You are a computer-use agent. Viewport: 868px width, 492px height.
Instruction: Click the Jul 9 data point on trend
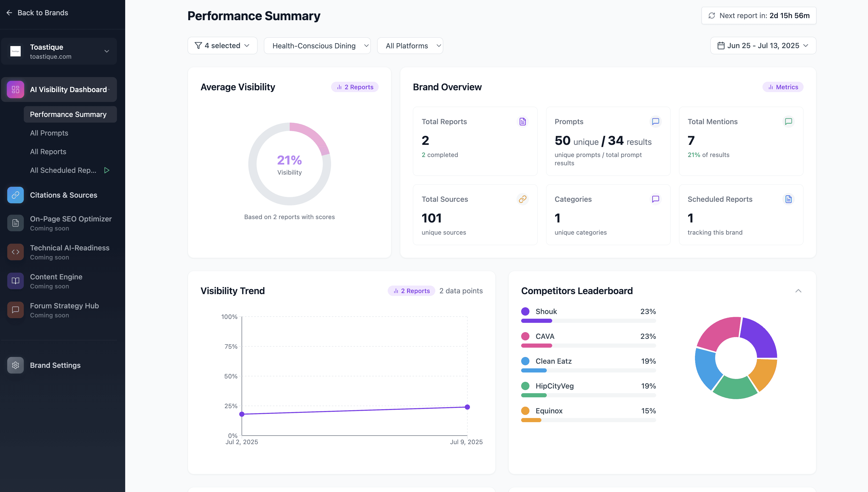coord(467,407)
